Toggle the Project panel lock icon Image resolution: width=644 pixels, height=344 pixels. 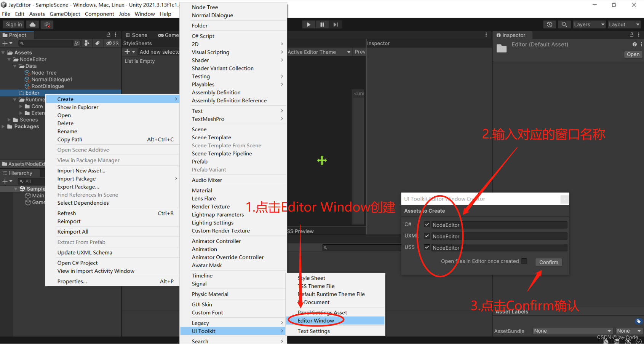point(108,35)
